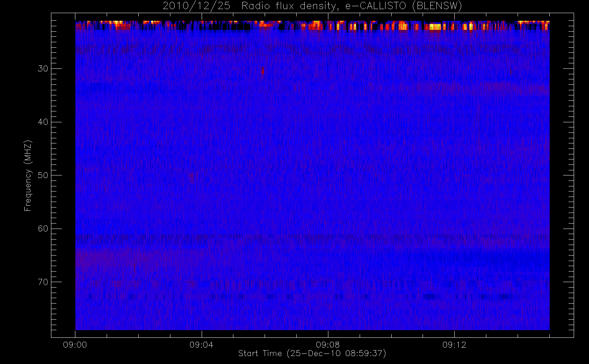Select the 30 MHz tick label
589x364 pixels.
43,68
